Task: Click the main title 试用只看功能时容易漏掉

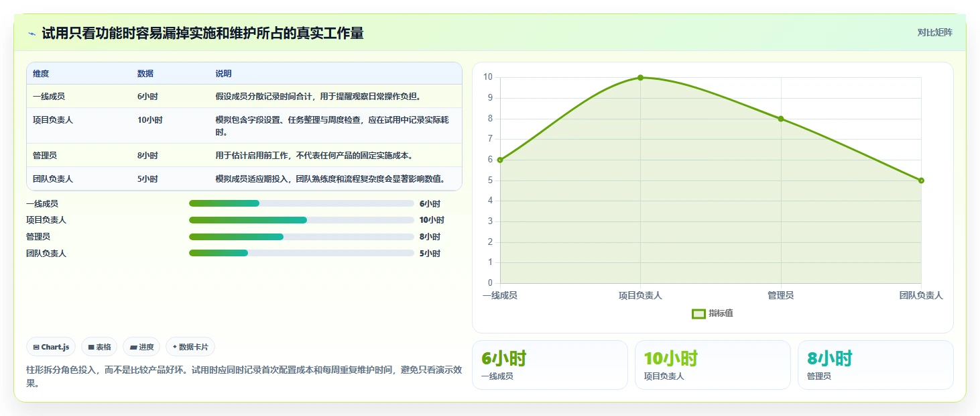Action: (202, 33)
